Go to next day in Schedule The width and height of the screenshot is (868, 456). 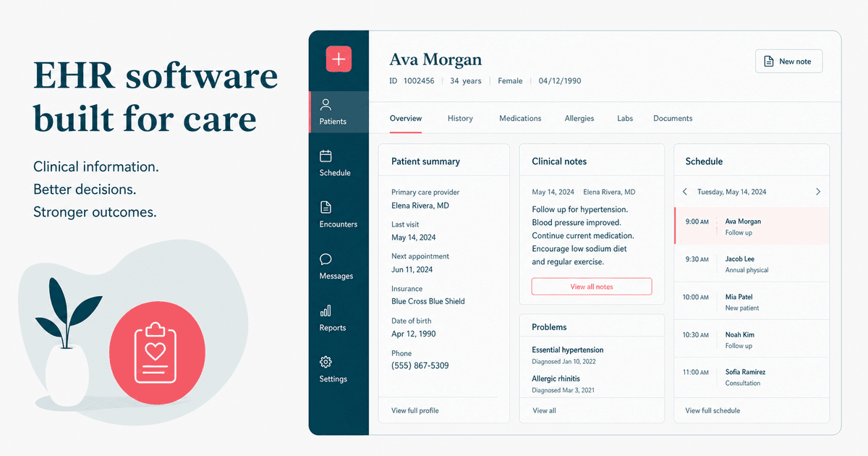coord(818,192)
